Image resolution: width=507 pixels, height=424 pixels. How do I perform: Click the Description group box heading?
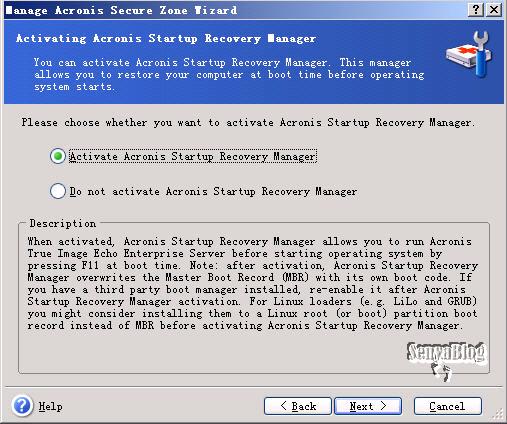[x=63, y=223]
